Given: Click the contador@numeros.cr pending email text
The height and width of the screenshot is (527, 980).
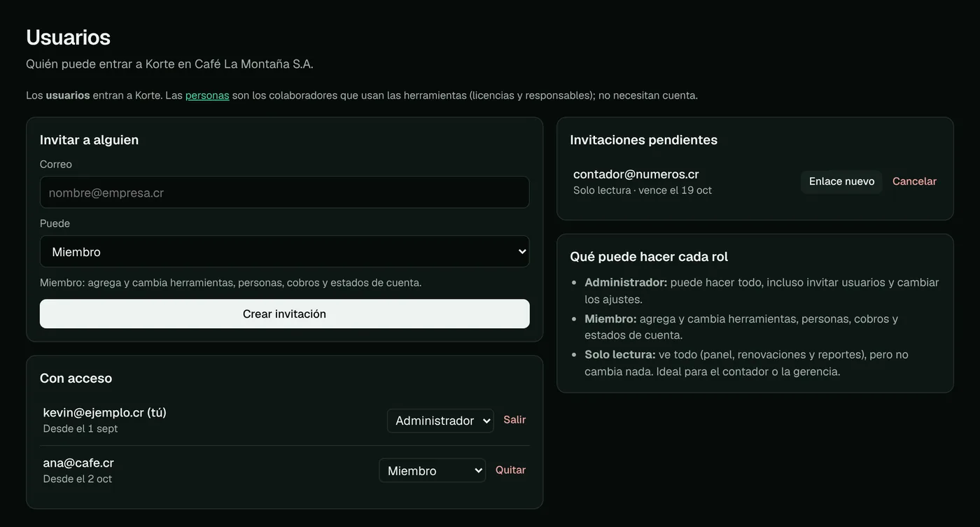Looking at the screenshot, I should pyautogui.click(x=636, y=174).
